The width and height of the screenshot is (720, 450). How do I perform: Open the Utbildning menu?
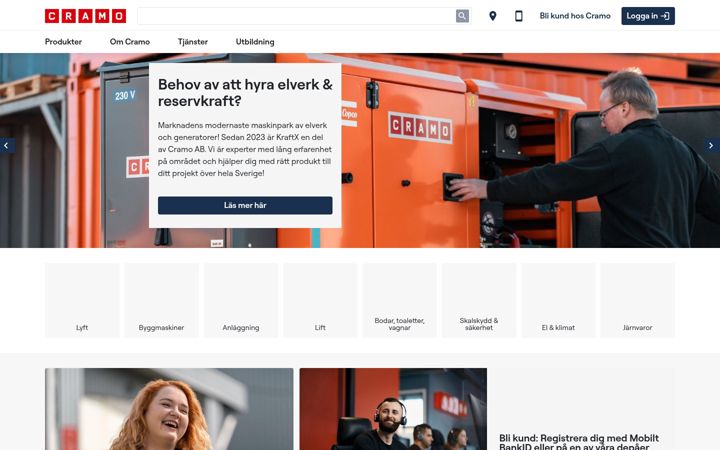(x=255, y=42)
